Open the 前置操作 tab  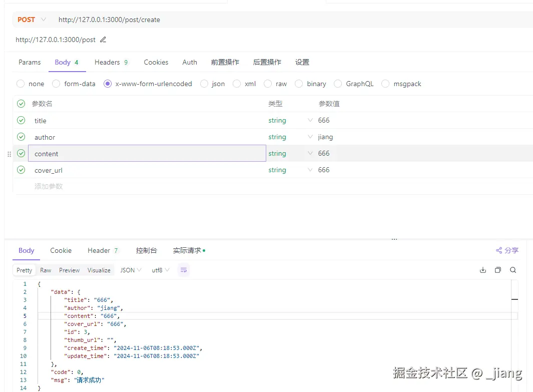coord(225,62)
